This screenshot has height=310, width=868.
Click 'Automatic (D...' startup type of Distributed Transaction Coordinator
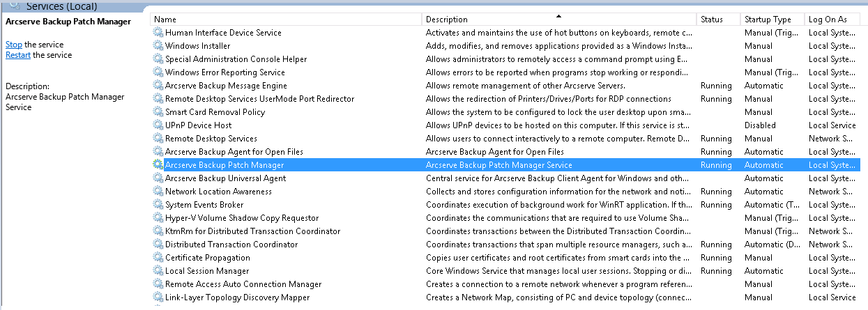[772, 245]
